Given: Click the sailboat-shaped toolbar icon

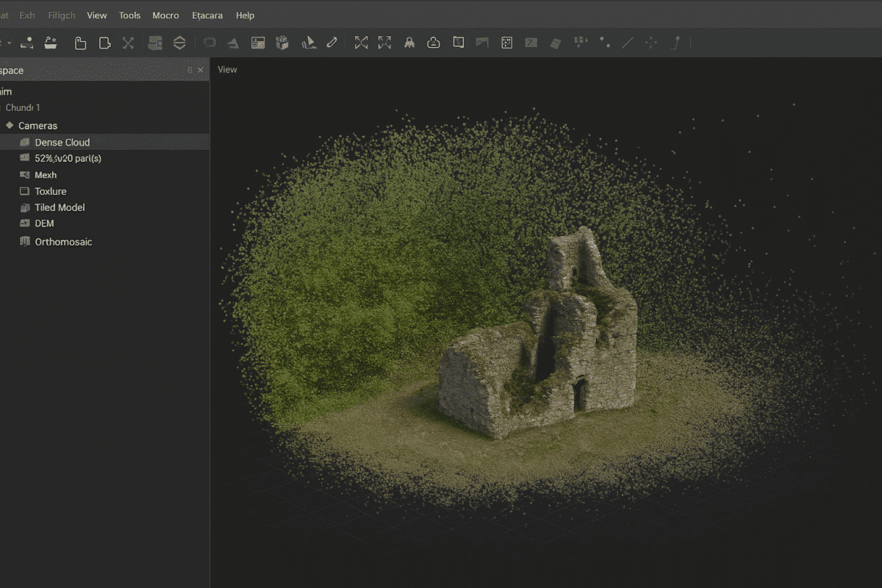Looking at the screenshot, I should coord(309,43).
